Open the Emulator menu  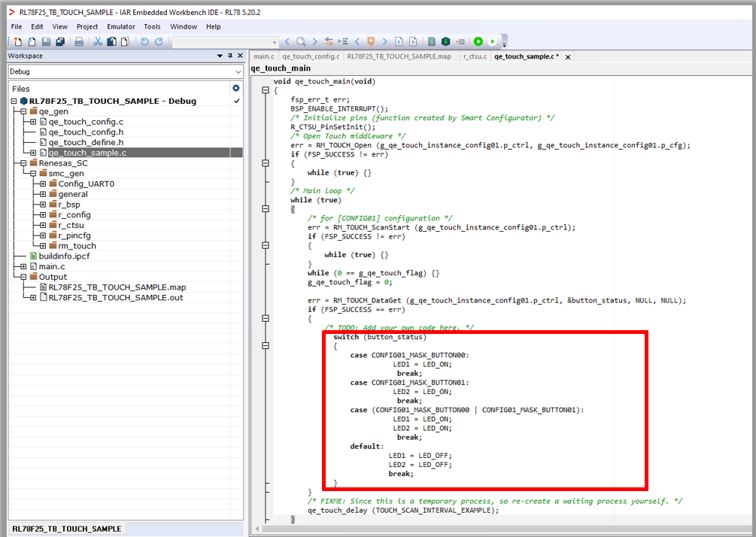(x=120, y=26)
